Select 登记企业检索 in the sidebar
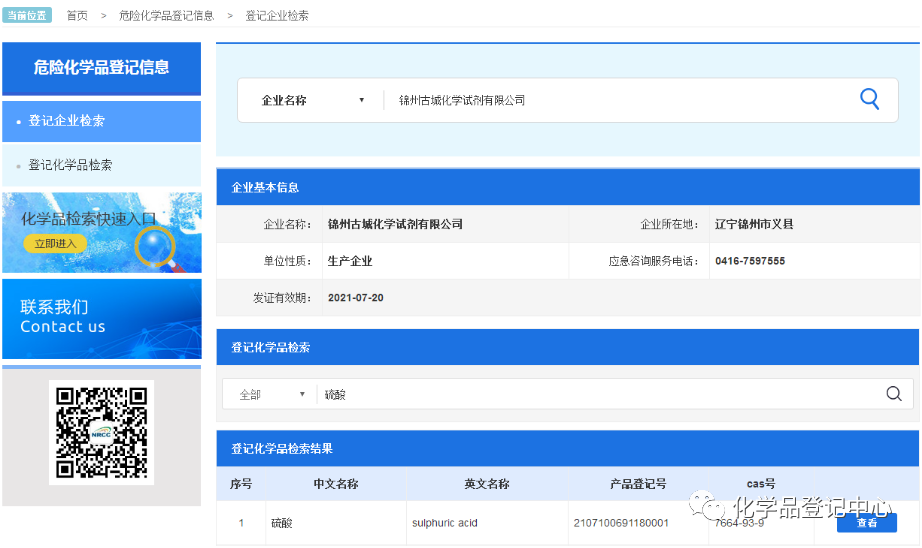This screenshot has height=548, width=922. [x=102, y=121]
